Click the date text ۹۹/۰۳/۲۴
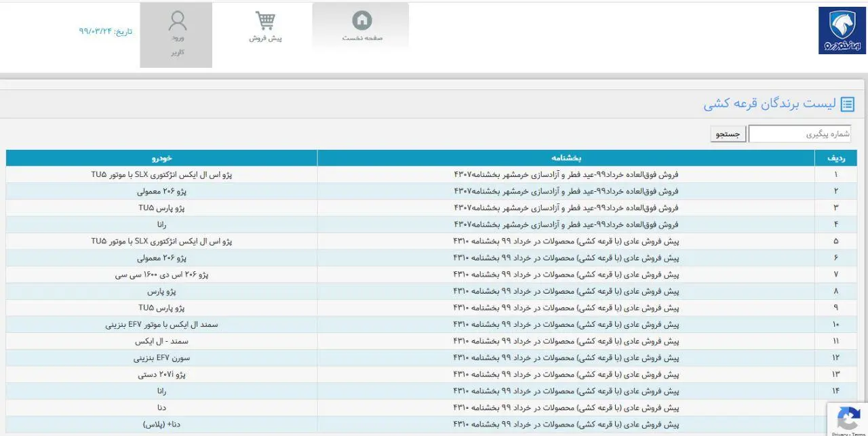 [x=95, y=32]
